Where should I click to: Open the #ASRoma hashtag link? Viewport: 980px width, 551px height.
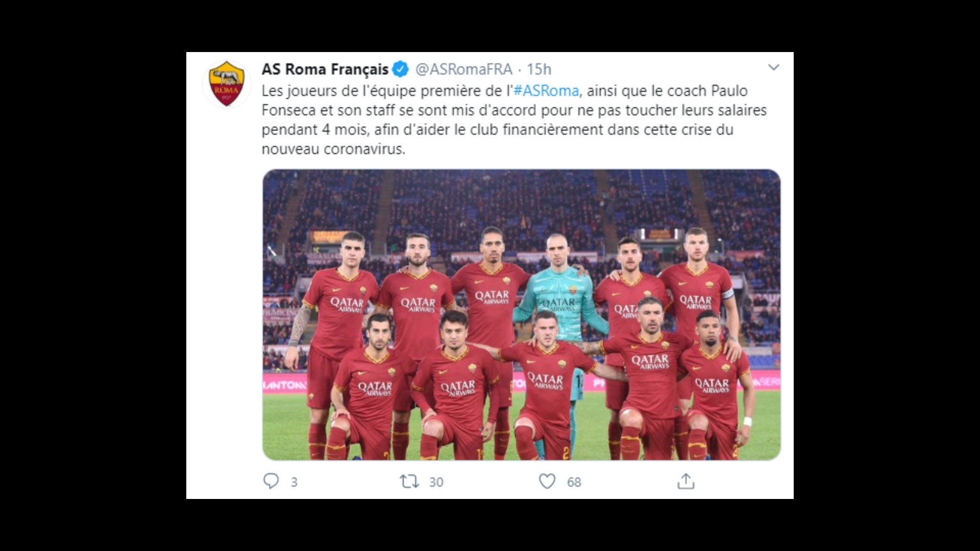546,91
